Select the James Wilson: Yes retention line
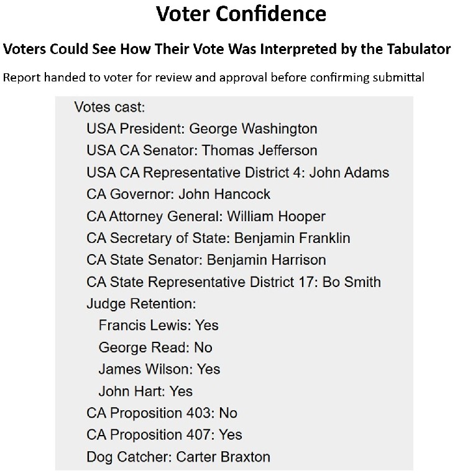This screenshot has height=476, width=455. coord(159,369)
